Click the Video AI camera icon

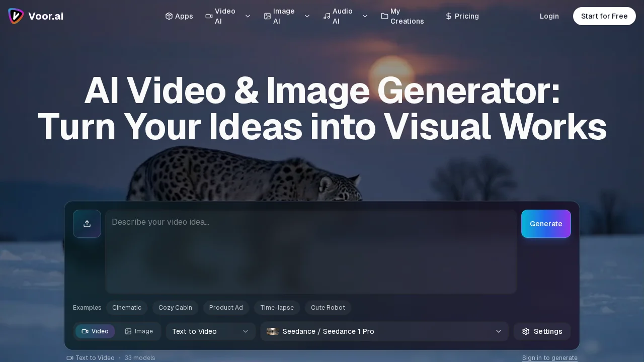coord(209,16)
